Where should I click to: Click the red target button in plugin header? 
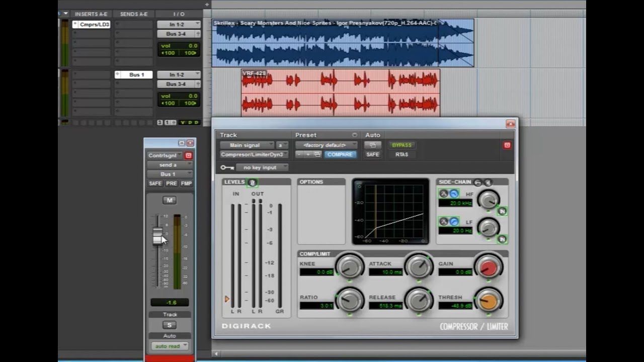coord(507,145)
